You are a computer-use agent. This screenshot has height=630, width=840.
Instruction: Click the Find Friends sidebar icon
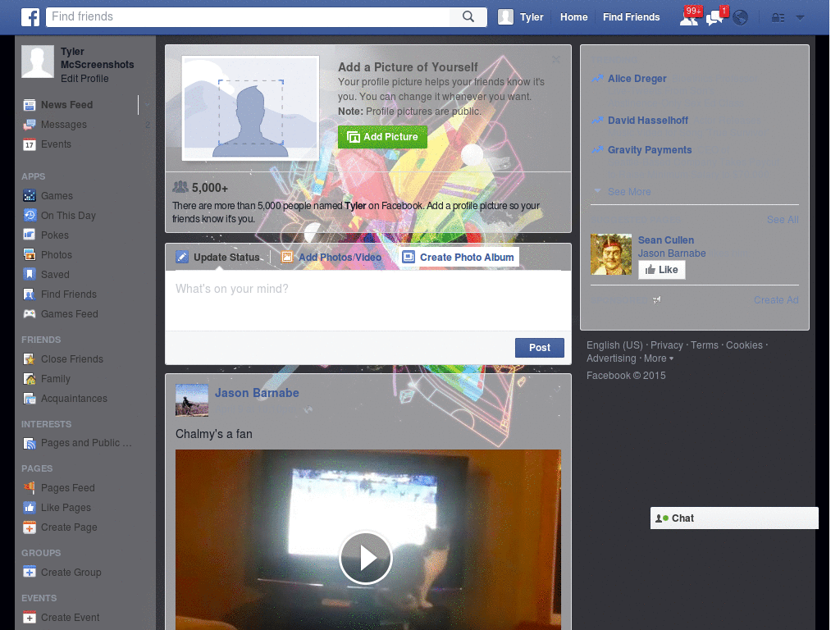click(30, 294)
